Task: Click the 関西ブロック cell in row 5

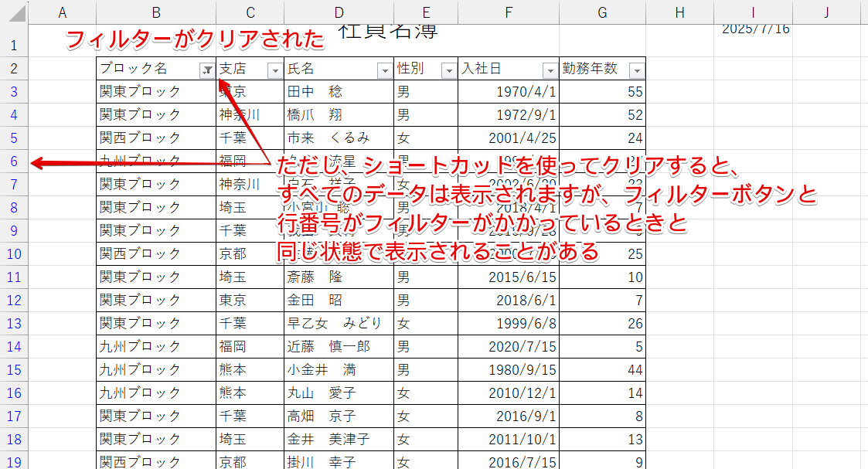Action: coord(156,138)
